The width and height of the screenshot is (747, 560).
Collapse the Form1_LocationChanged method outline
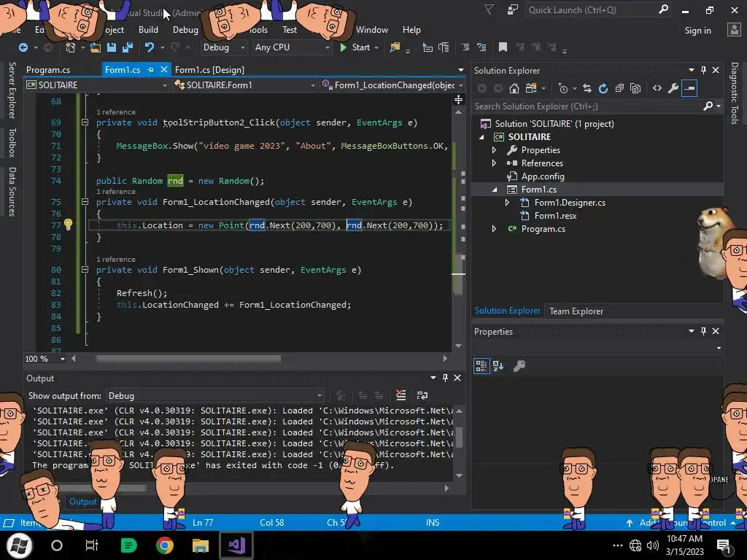(85, 202)
